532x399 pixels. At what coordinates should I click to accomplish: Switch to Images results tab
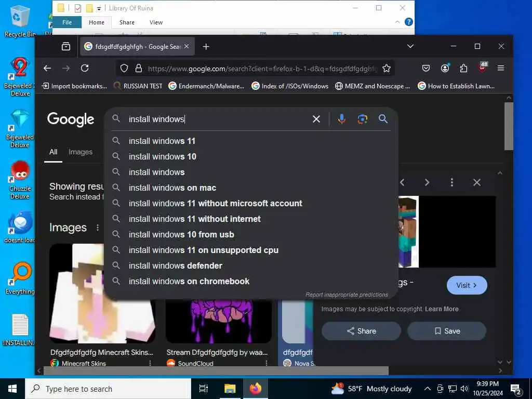tap(81, 152)
